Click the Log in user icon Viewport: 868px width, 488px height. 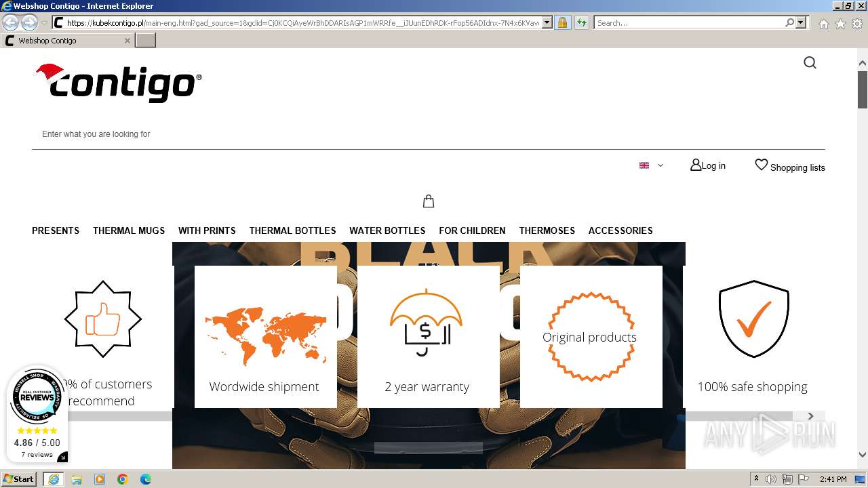pos(696,165)
